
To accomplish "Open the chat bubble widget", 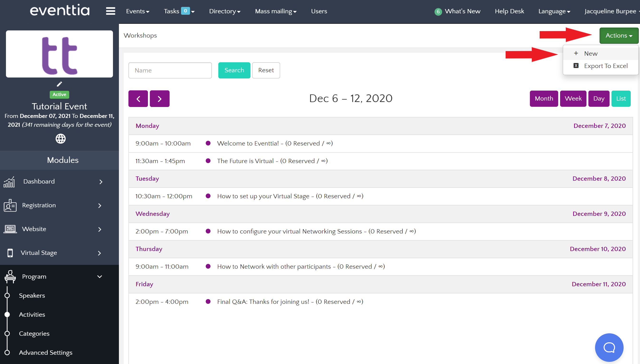I will pyautogui.click(x=609, y=347).
